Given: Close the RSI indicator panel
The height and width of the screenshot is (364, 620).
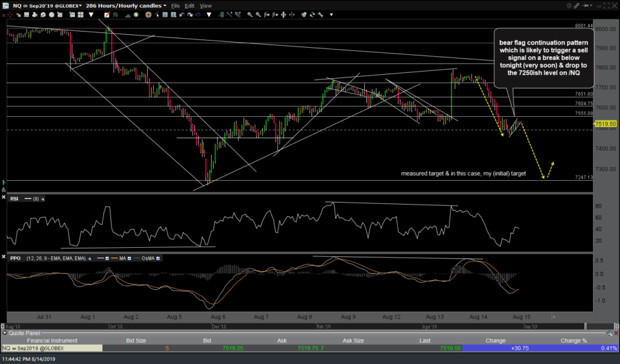Looking at the screenshot, I should tap(4, 197).
